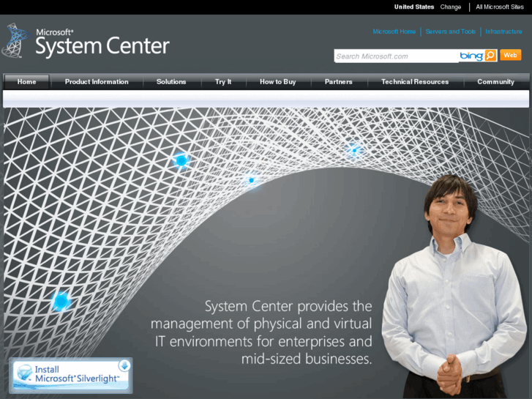
Task: Click the Silverlight download arrow icon
Action: [x=124, y=366]
